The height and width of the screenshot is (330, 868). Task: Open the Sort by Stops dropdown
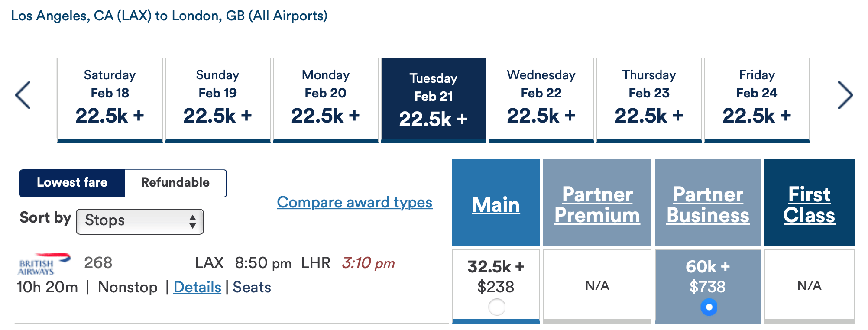pyautogui.click(x=140, y=221)
